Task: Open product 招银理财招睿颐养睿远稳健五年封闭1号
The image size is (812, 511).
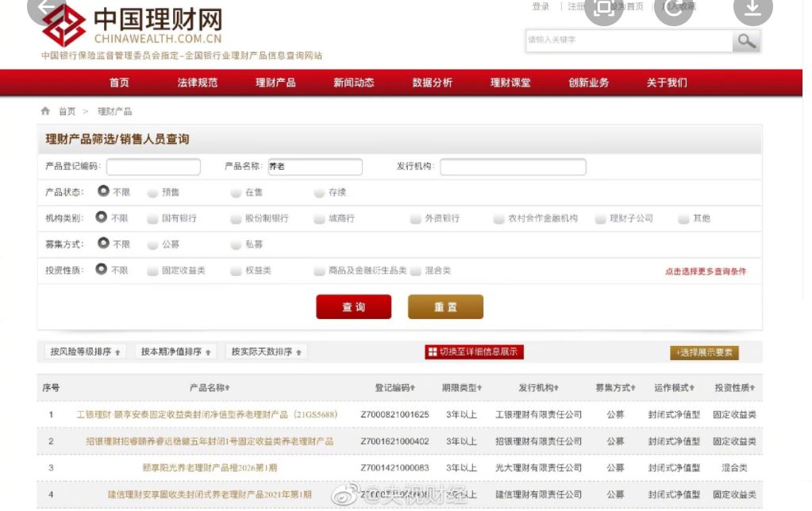Action: tap(210, 442)
